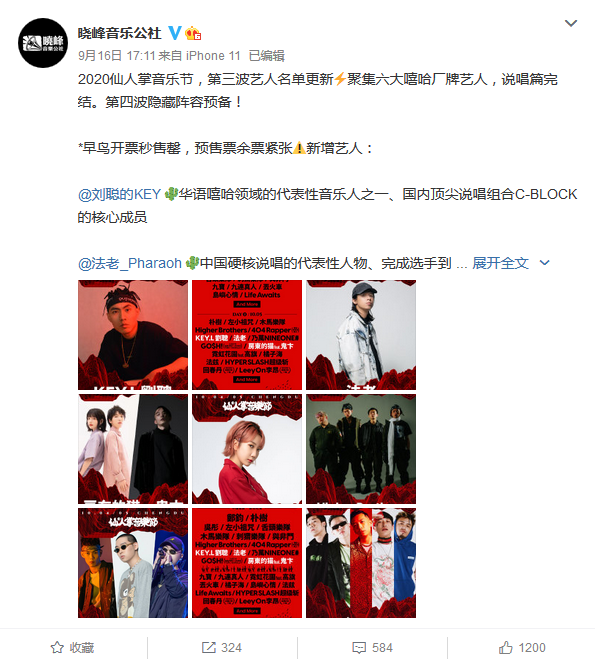Image resolution: width=595 pixels, height=665 pixels.
Task: Click the chevron arrow next to 展开全文
Action: click(545, 263)
